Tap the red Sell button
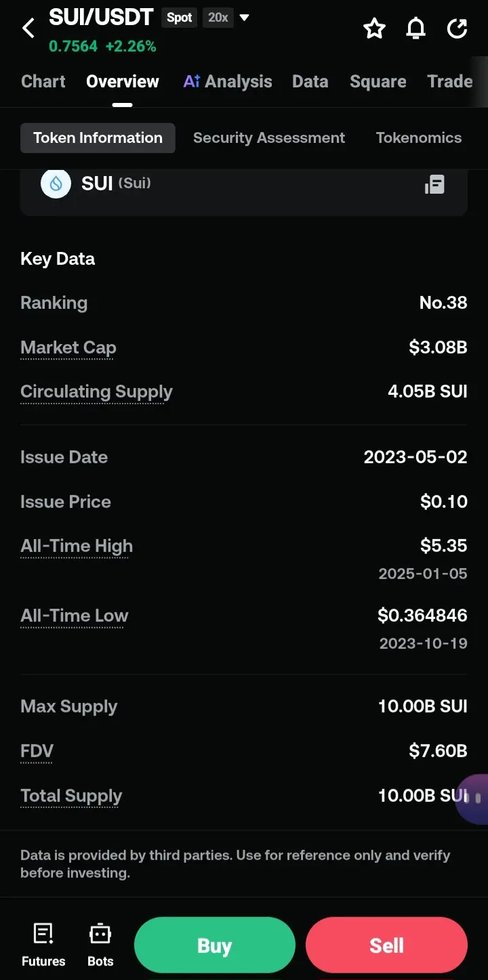 [386, 945]
